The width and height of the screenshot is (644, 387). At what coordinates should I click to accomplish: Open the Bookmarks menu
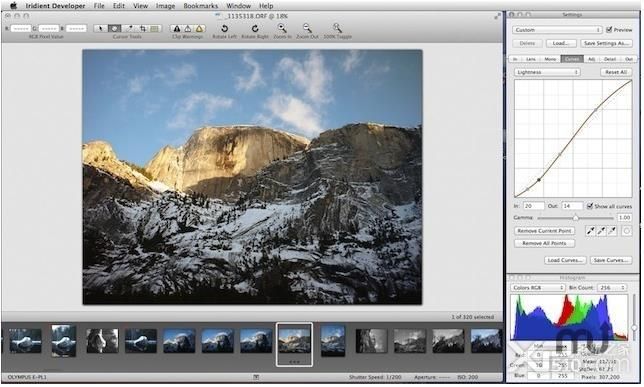tap(200, 6)
